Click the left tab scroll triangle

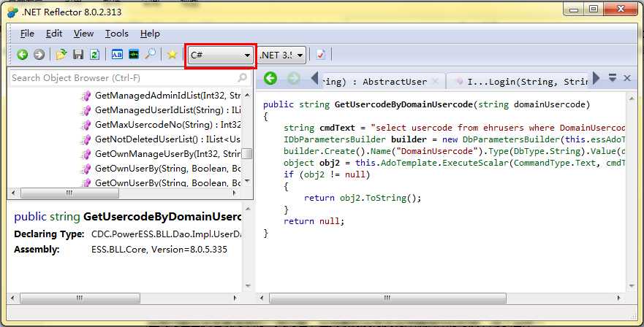[x=314, y=78]
